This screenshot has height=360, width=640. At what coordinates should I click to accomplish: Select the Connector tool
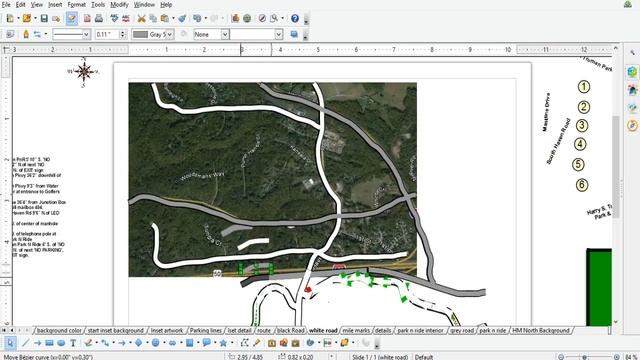pos(105,343)
